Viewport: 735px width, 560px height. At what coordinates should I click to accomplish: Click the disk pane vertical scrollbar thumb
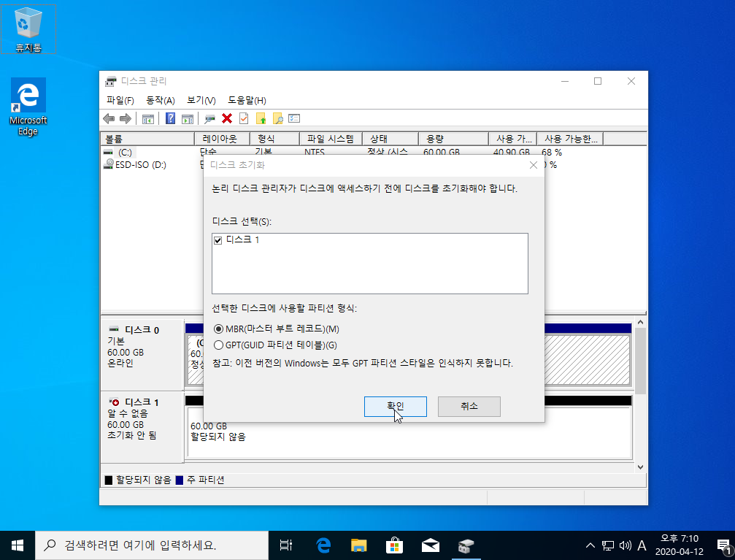pyautogui.click(x=640, y=361)
